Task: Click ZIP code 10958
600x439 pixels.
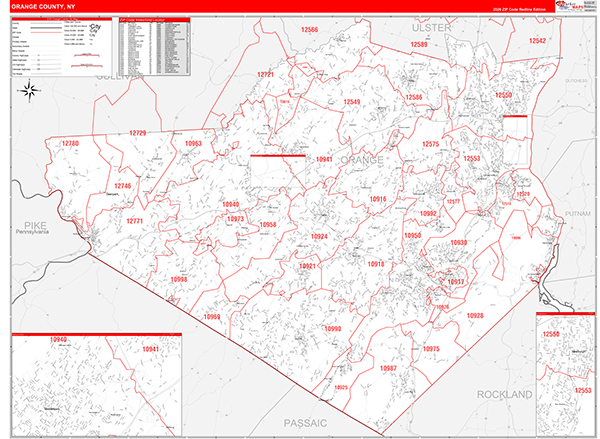Action: 268,224
